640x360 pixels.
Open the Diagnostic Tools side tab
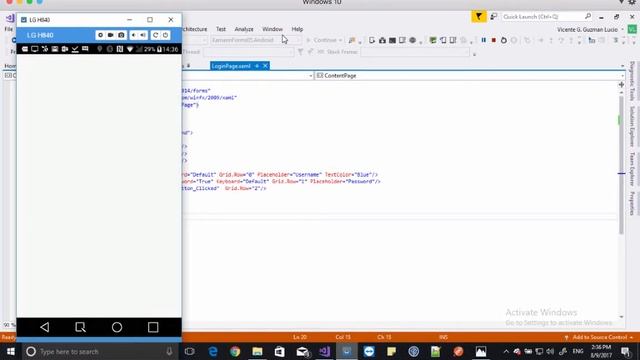pos(631,82)
